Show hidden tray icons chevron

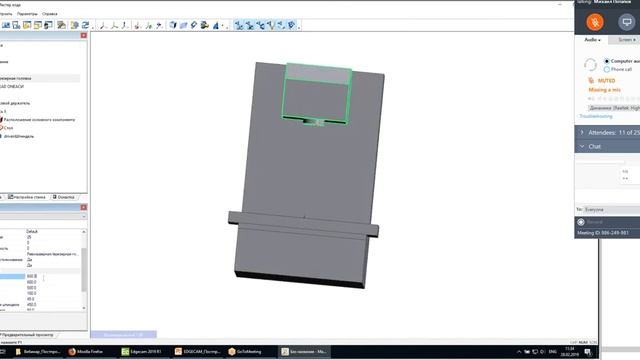(519, 352)
